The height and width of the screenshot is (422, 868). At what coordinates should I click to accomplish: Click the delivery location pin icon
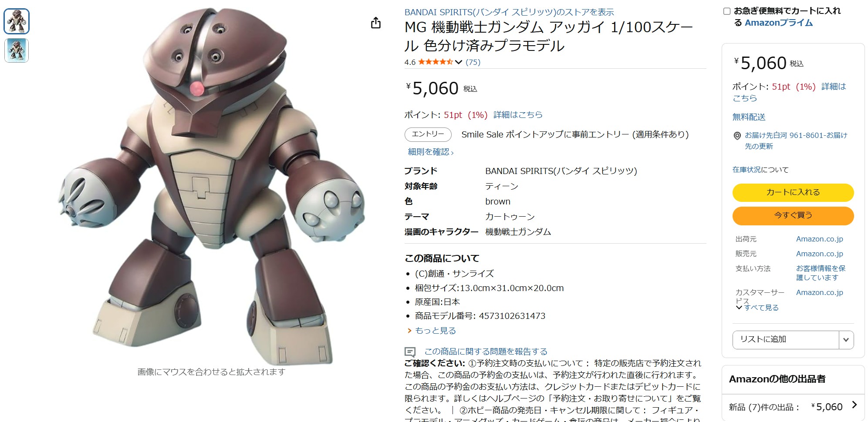point(737,136)
